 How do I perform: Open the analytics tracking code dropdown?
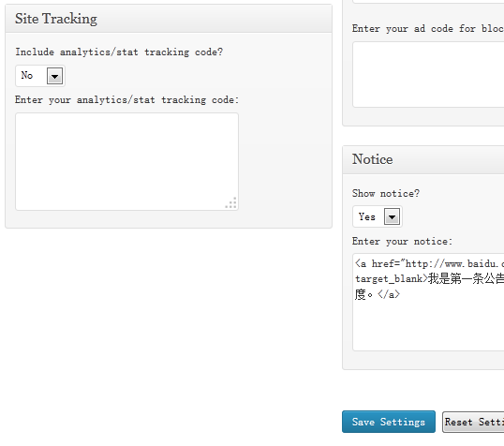pos(40,76)
